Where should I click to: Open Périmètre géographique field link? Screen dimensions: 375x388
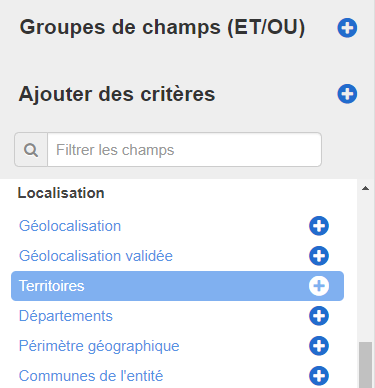pos(99,346)
